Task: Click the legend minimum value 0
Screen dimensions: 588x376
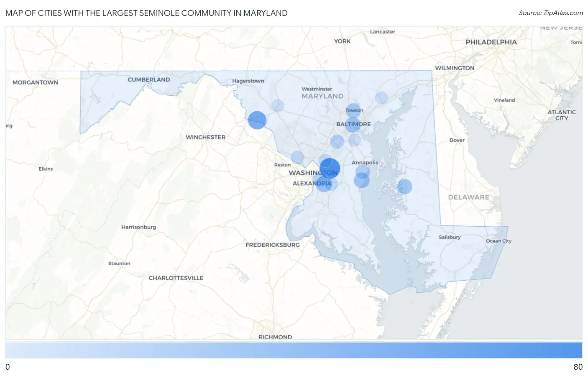Action: point(8,367)
